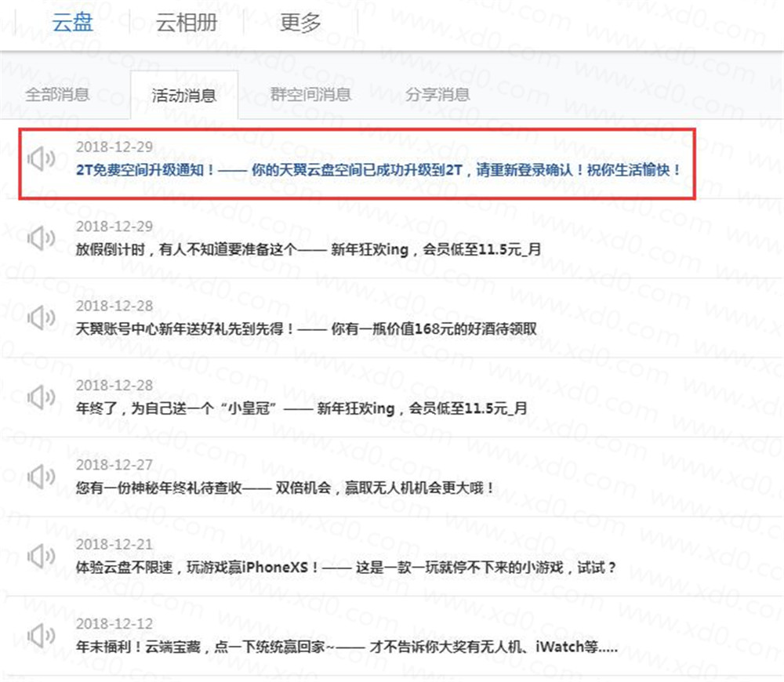Open the 年终了，为自己送一个“小皇冠” message

[302, 408]
